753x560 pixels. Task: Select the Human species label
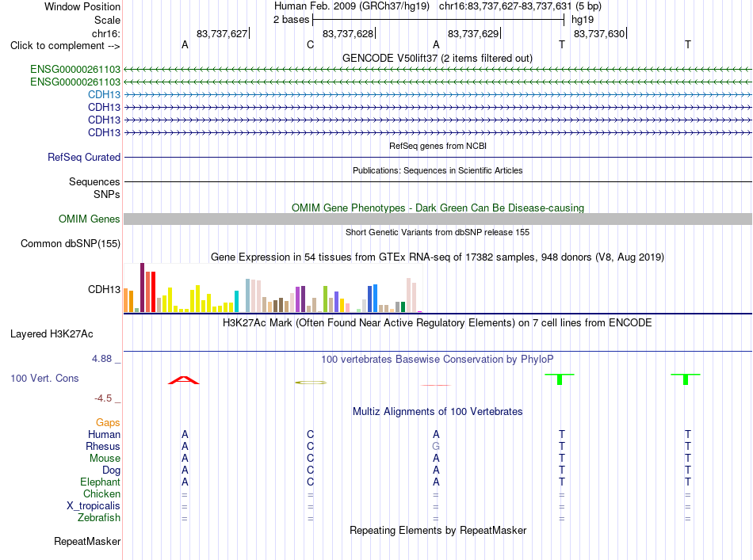[x=104, y=434]
